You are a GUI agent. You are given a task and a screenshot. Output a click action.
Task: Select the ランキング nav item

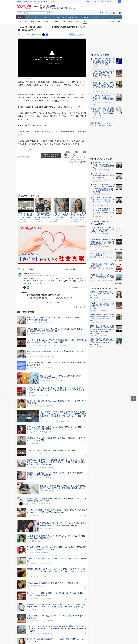pyautogui.click(x=86, y=17)
